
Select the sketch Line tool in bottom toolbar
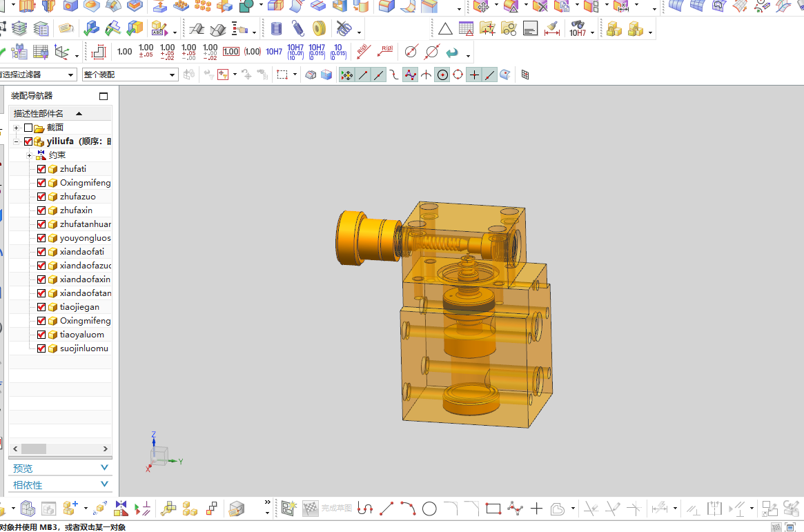[x=386, y=509]
